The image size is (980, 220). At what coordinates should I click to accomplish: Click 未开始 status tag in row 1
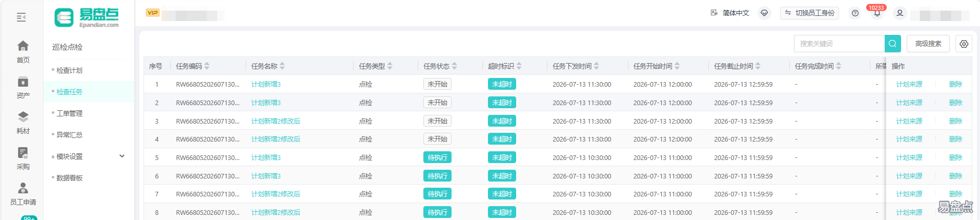coord(437,84)
